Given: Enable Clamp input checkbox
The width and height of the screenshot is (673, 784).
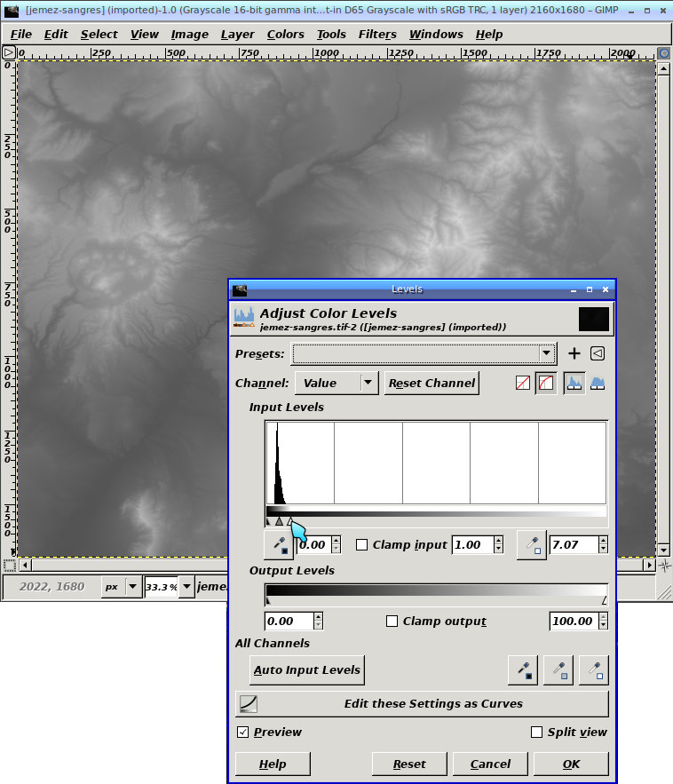Looking at the screenshot, I should (x=361, y=544).
